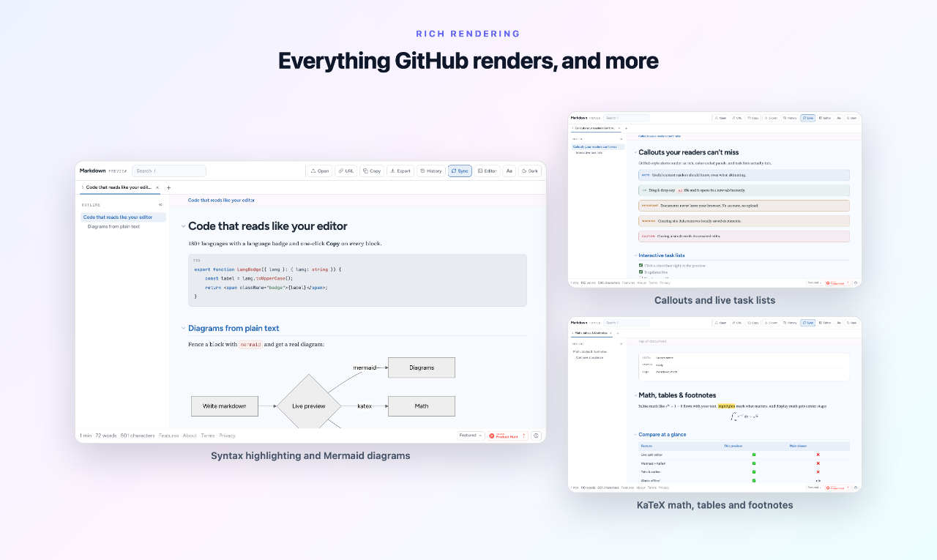Switch to Dark mode in the Code that reads window
Screen dimensions: 937x560
530,171
